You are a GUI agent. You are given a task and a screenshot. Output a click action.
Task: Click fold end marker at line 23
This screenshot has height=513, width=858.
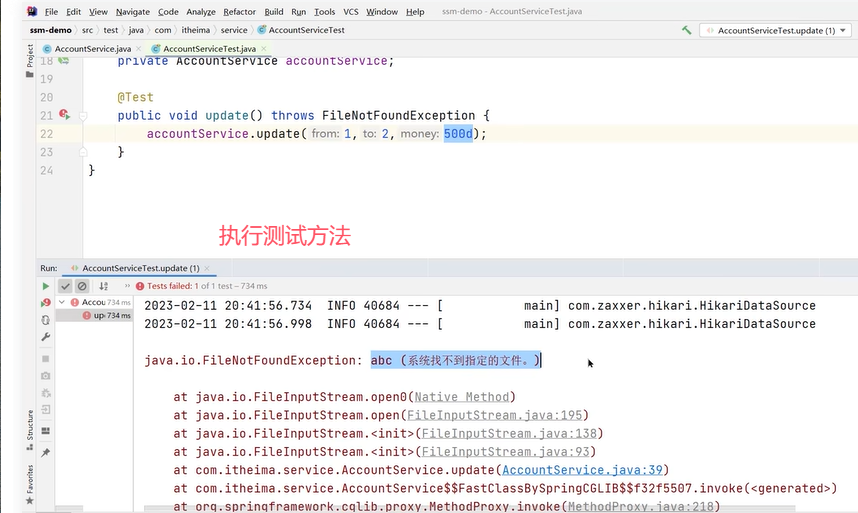point(83,152)
